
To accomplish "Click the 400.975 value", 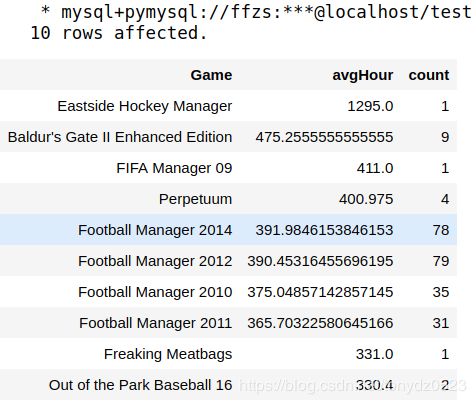I will [x=366, y=199].
